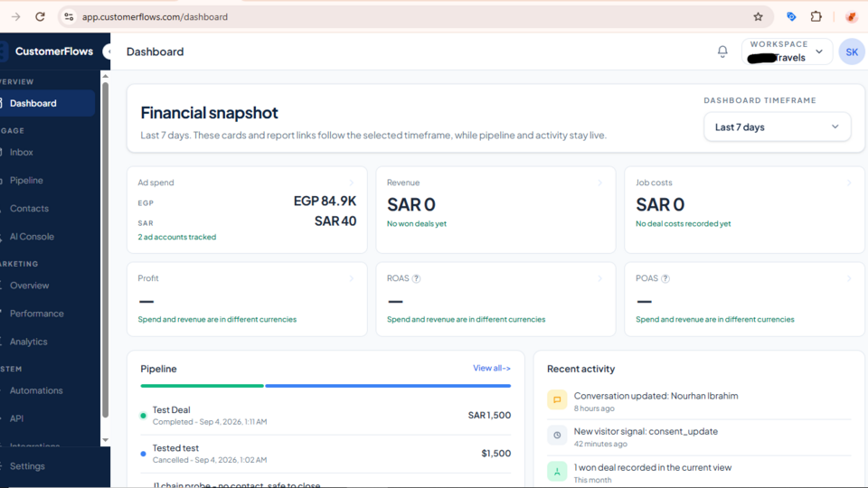
Task: Open the Workspace selector dropdown
Action: (x=787, y=52)
